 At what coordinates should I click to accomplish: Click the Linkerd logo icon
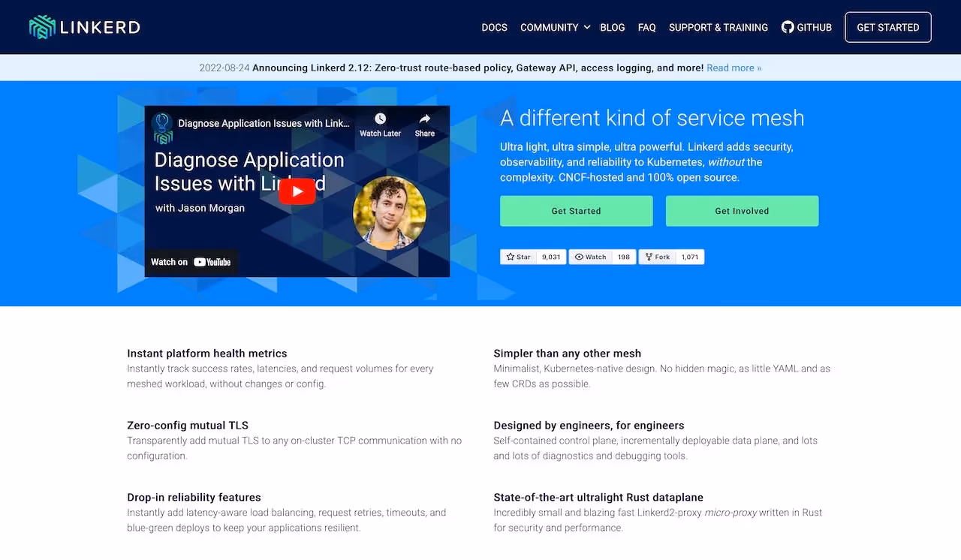pyautogui.click(x=43, y=26)
